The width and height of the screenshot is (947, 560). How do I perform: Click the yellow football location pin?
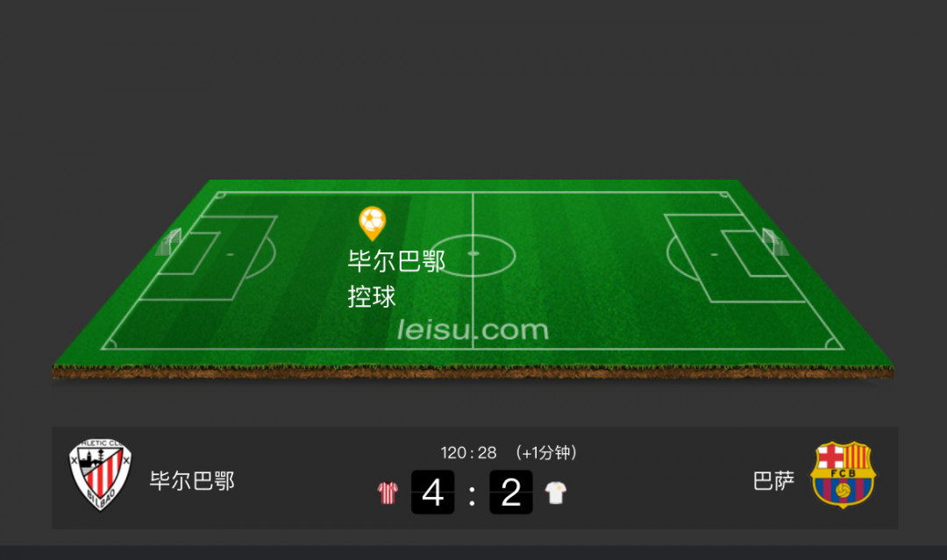[372, 223]
